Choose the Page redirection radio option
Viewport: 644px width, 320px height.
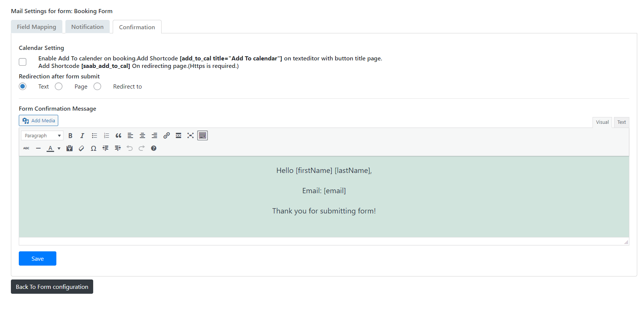tap(59, 87)
